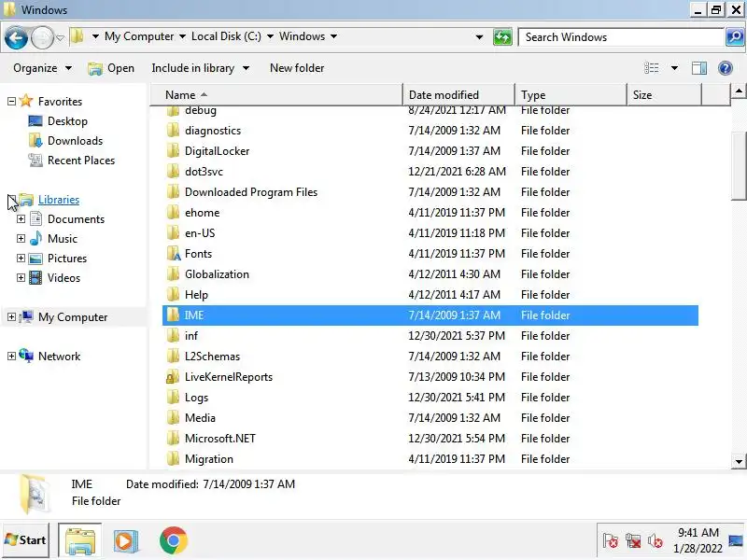Select the Help folder icon

coord(174,295)
